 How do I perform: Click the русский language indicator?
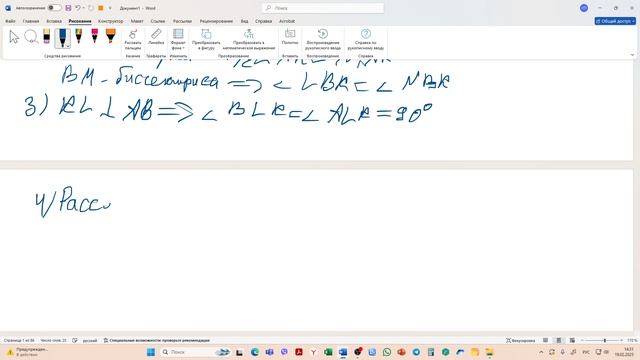[90, 340]
